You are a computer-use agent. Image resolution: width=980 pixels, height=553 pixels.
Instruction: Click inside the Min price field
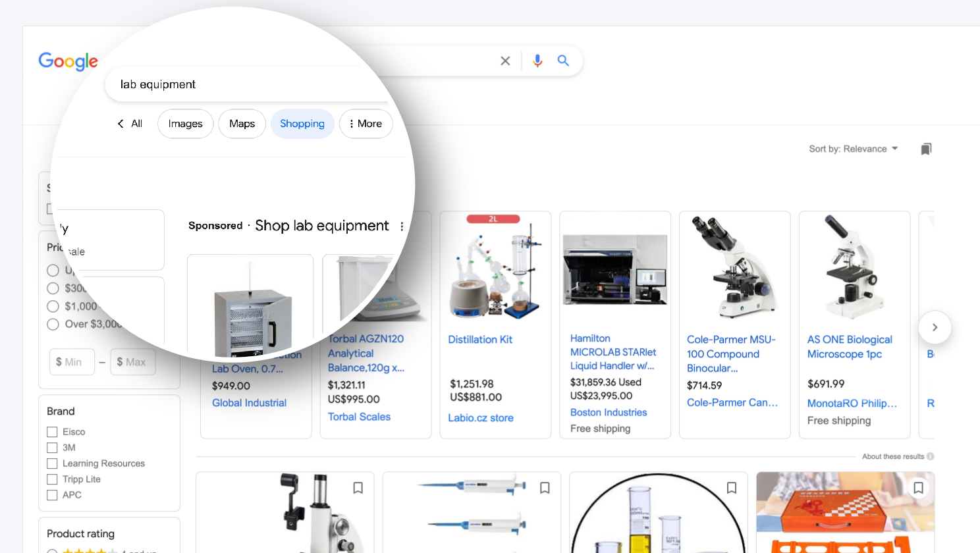click(x=72, y=361)
